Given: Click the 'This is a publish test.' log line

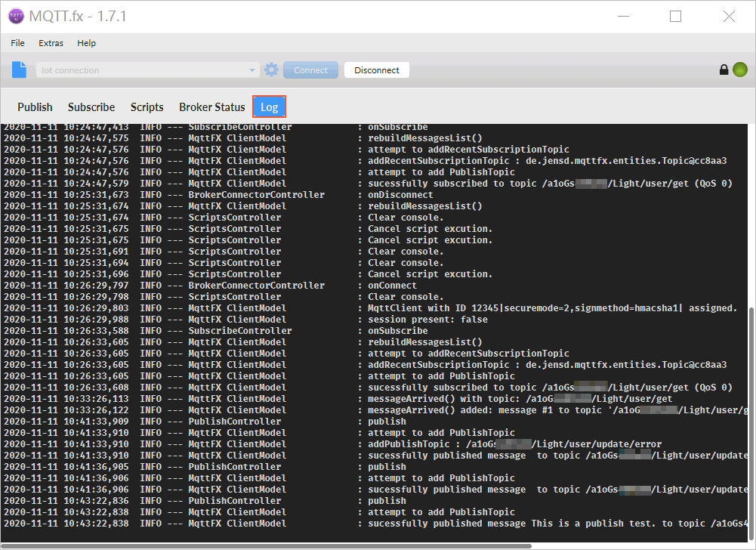Looking at the screenshot, I should (558, 524).
